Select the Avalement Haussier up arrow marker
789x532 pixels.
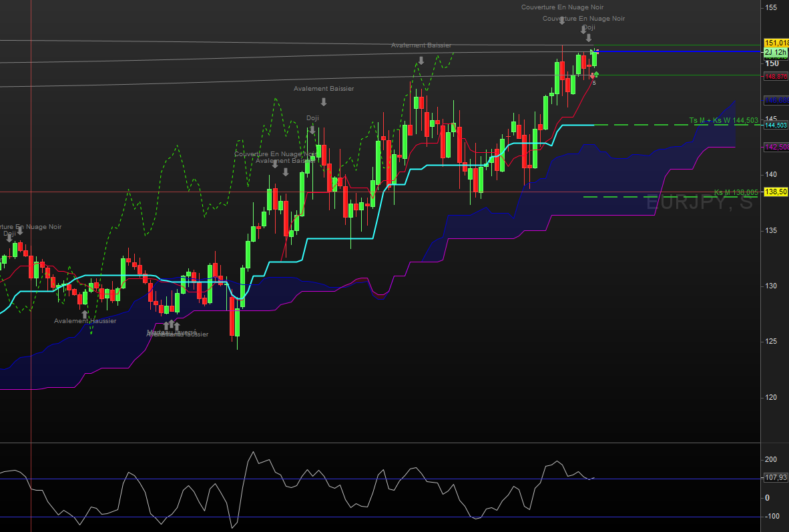(85, 313)
